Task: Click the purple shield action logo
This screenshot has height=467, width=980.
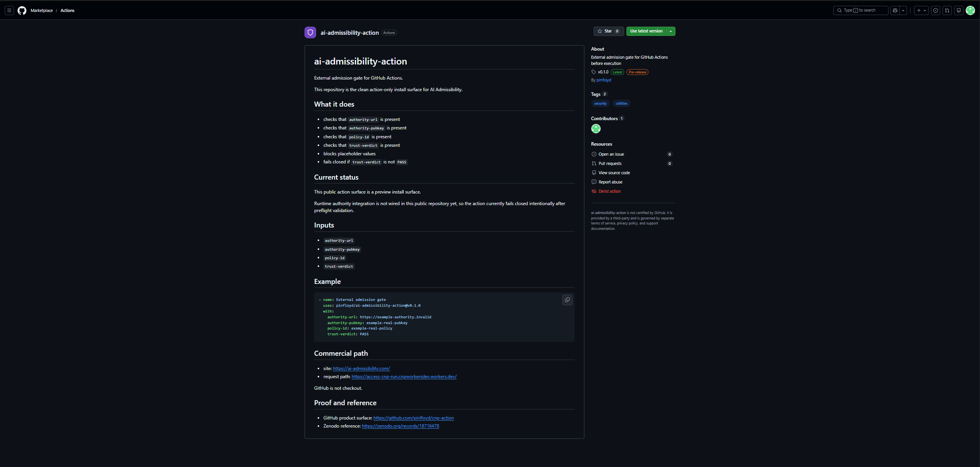Action: click(x=310, y=32)
